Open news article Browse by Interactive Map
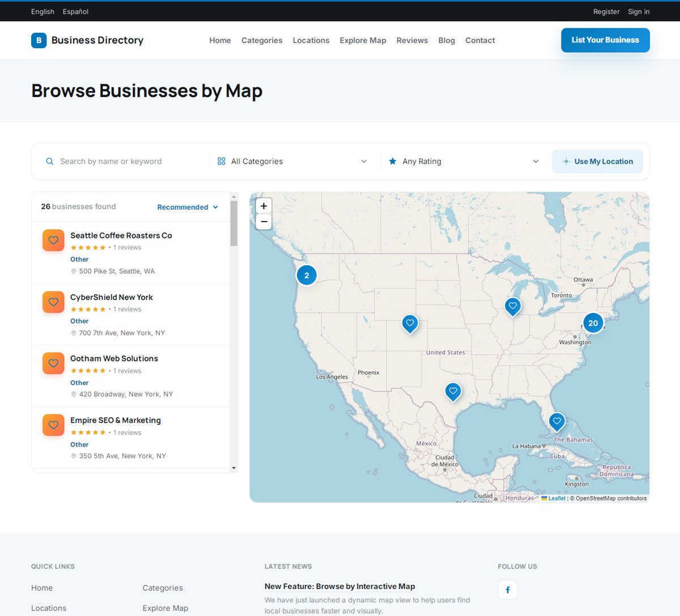Image resolution: width=680 pixels, height=616 pixels. pyautogui.click(x=340, y=587)
